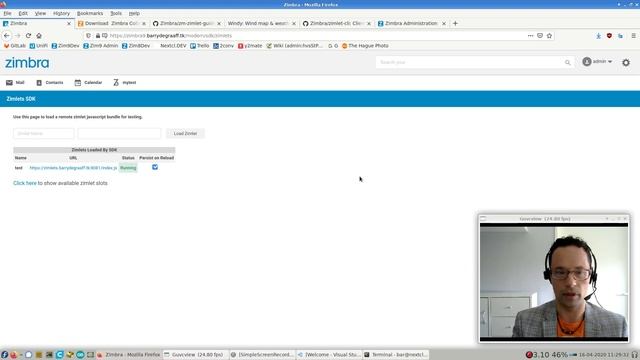640x360 pixels.
Task: Switch to SimpleScreenRecorder taskbar entry
Action: coord(262,355)
